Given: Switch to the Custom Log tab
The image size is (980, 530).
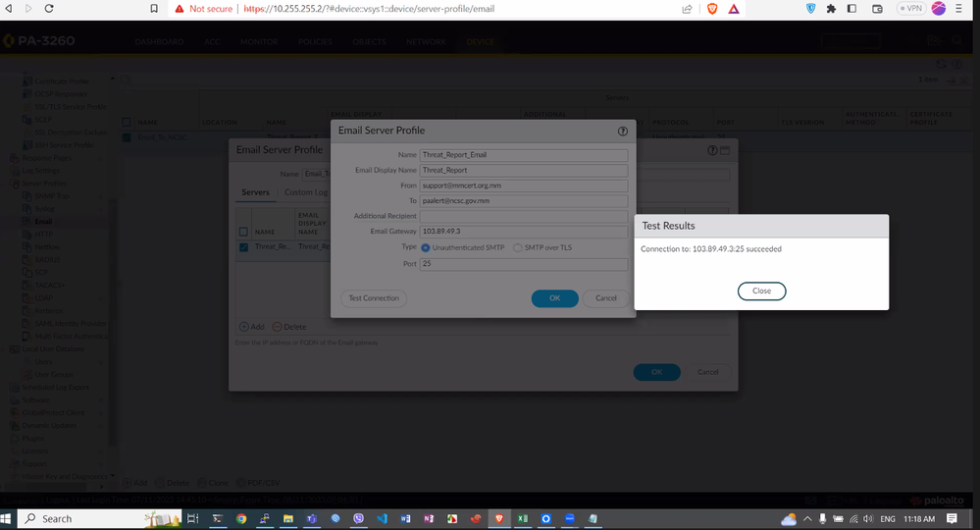Looking at the screenshot, I should (x=306, y=192).
